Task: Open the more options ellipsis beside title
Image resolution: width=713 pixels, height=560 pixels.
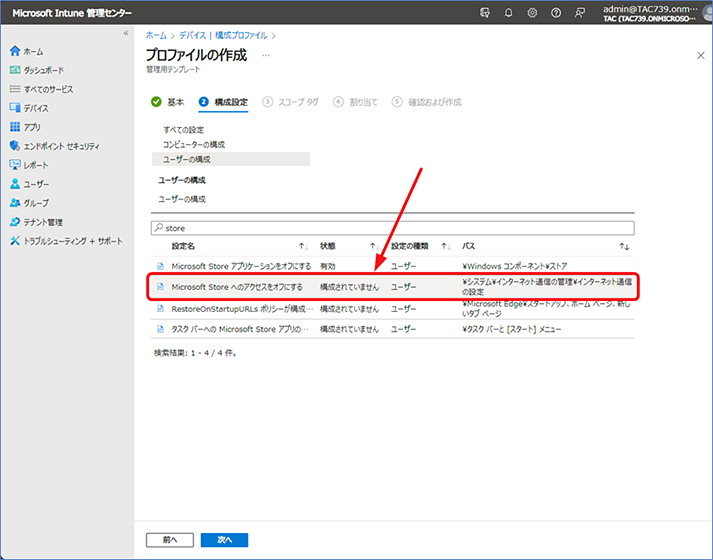Action: [x=266, y=55]
